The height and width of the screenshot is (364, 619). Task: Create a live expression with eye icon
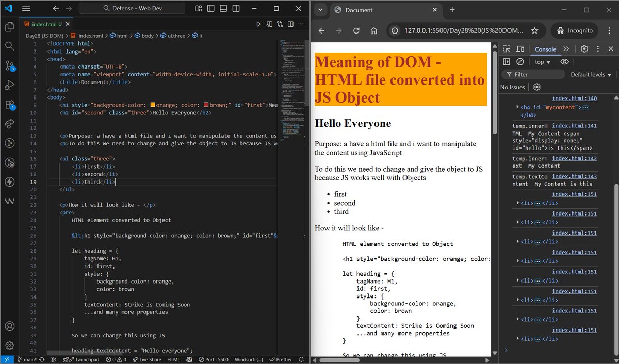tap(565, 62)
